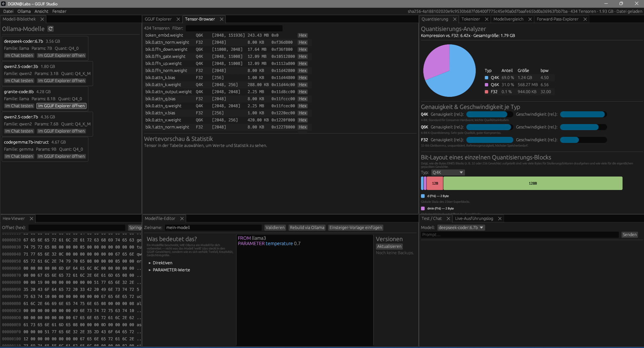Open the Fenster menu
The width and height of the screenshot is (644, 348).
click(x=59, y=11)
